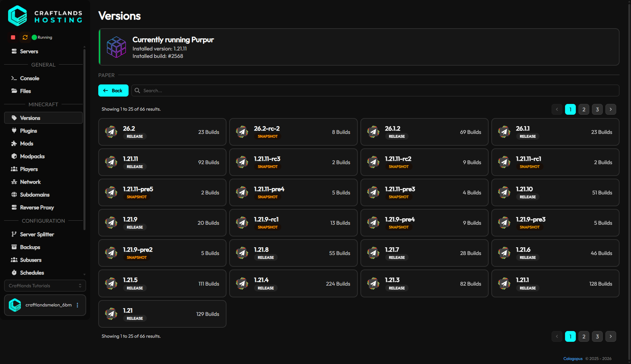Click the "20 Builds" text on 1.21.9
631x364 pixels.
pyautogui.click(x=208, y=223)
